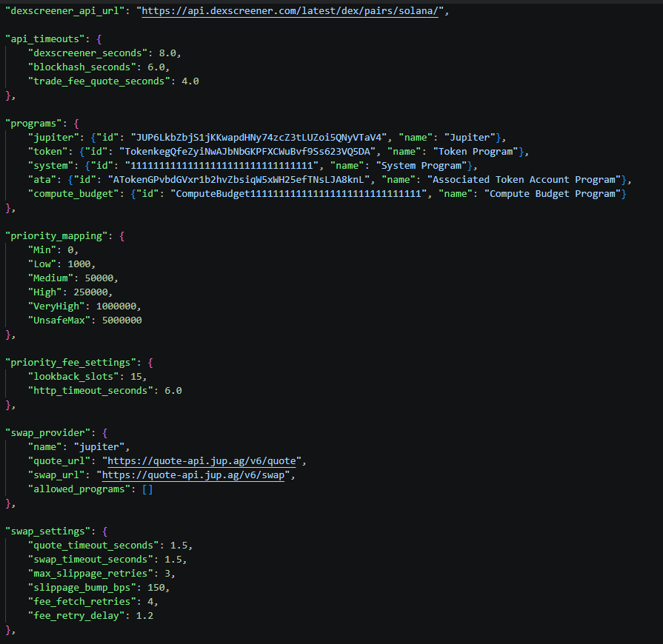This screenshot has height=644, width=663.
Task: Click the "http_timeout_seconds" key
Action: pos(90,391)
